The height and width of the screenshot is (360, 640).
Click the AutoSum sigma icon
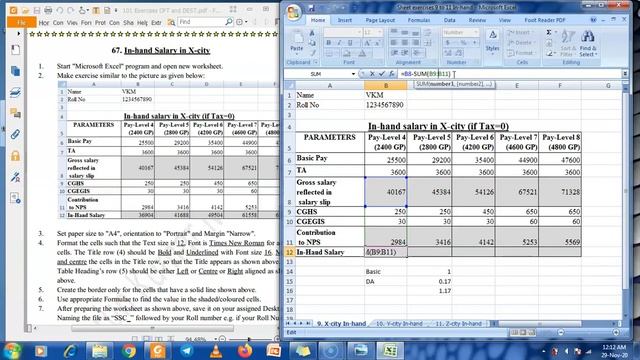click(x=549, y=32)
